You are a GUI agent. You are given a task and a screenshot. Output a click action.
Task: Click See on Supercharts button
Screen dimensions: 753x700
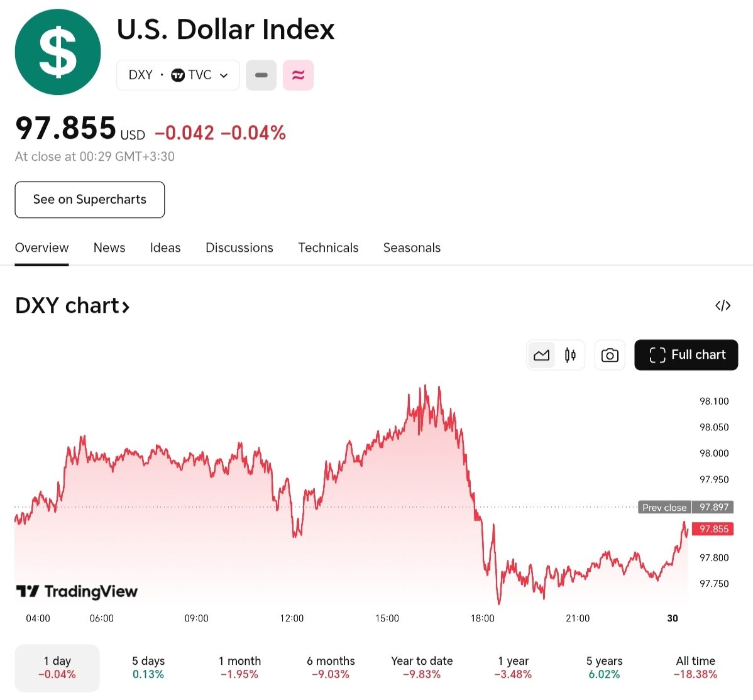90,200
